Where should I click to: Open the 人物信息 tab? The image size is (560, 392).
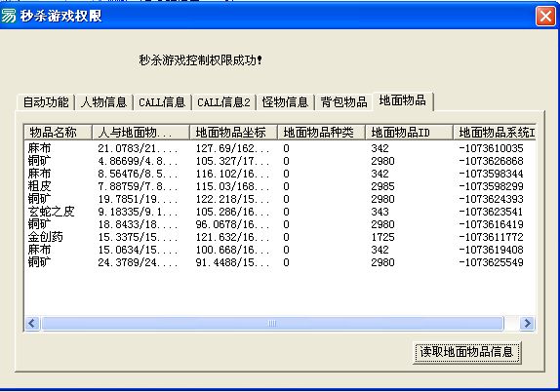point(104,102)
